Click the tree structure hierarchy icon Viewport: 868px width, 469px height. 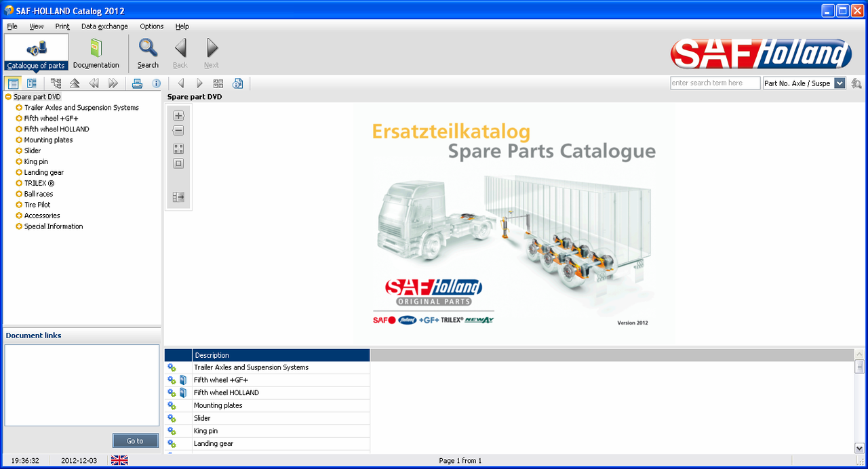[x=56, y=83]
